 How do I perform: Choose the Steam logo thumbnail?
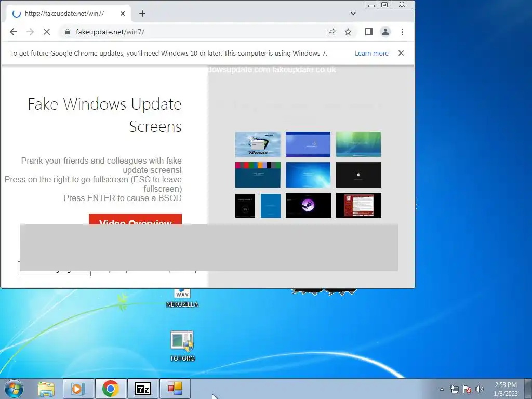click(308, 205)
